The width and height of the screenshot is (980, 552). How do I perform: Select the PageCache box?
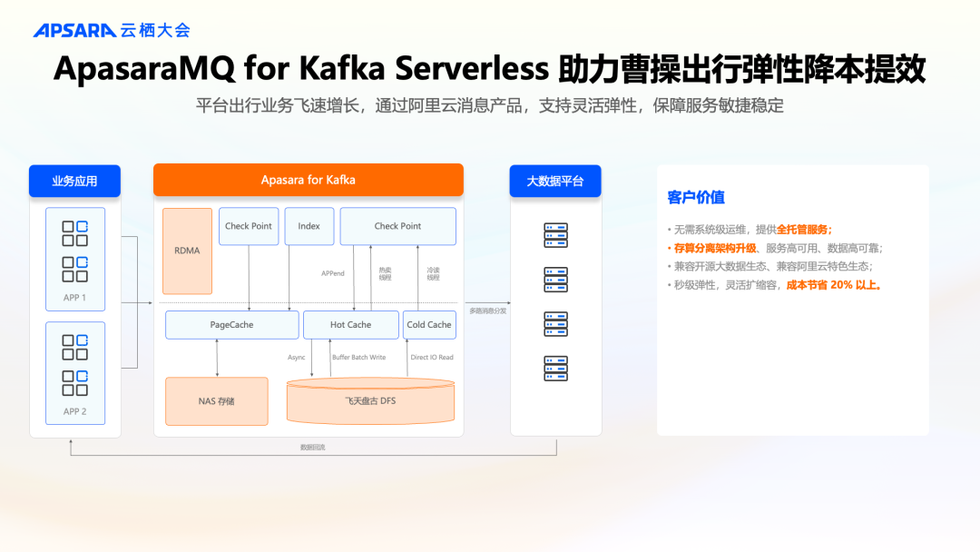[232, 324]
